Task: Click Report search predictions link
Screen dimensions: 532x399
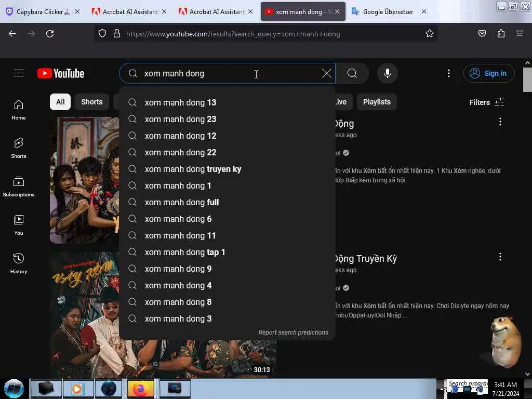Action: [x=293, y=332]
